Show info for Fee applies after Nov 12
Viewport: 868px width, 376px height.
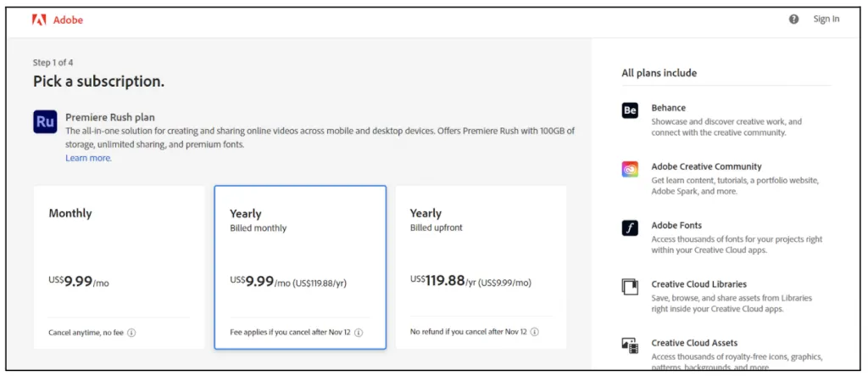[x=359, y=333]
